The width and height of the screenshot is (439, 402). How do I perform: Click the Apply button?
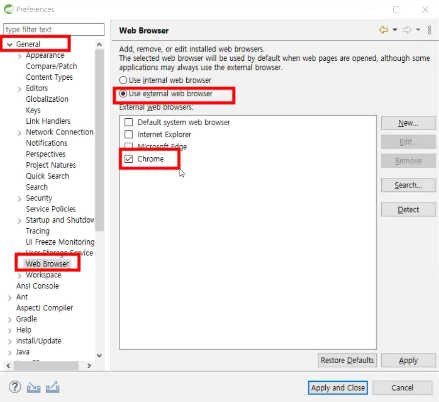pos(408,360)
